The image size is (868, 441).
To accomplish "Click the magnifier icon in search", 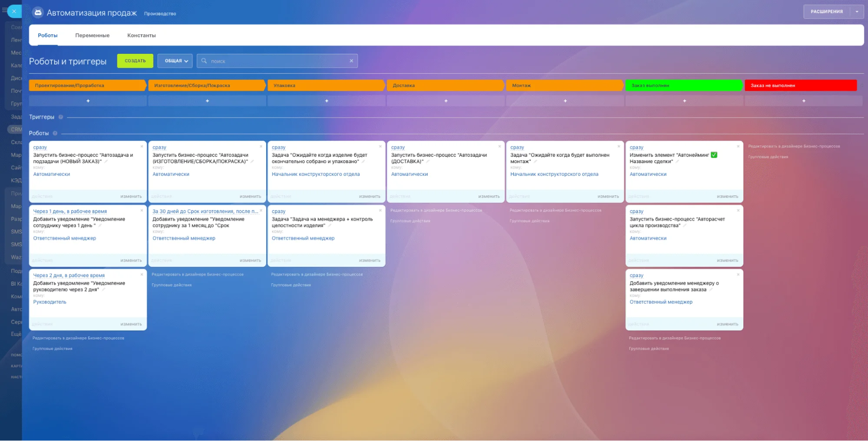I will click(x=204, y=61).
